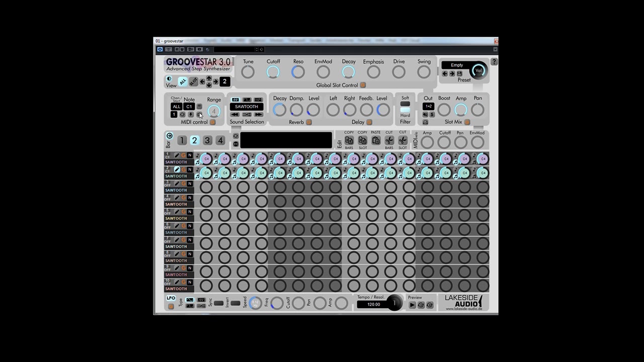The image size is (644, 362).
Task: Click the N icon on slot 3
Action: (x=190, y=184)
